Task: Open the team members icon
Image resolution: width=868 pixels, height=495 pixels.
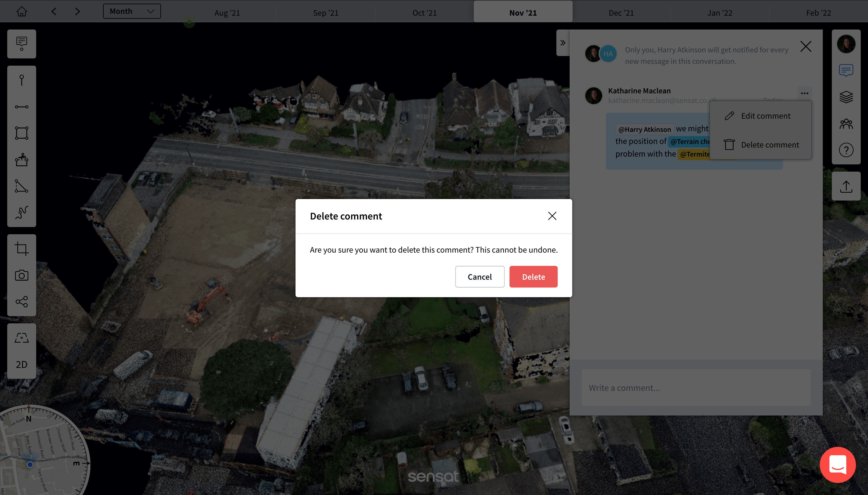Action: pos(846,124)
